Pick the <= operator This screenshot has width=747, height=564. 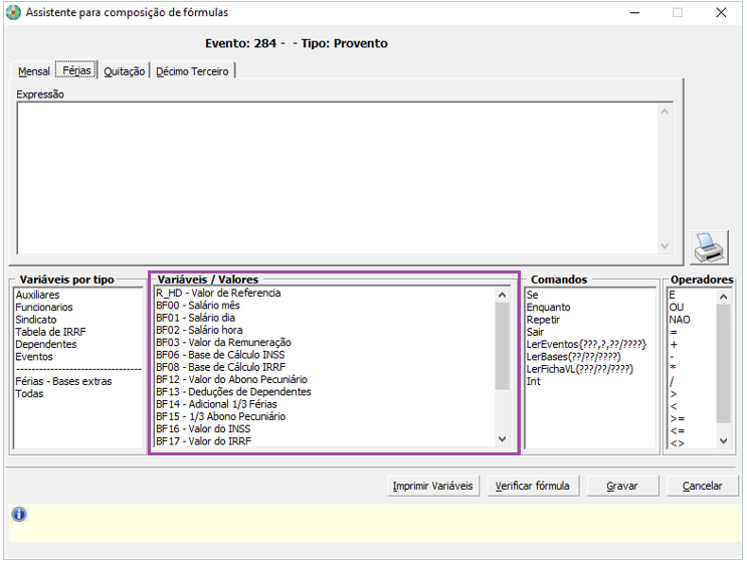[x=677, y=431]
